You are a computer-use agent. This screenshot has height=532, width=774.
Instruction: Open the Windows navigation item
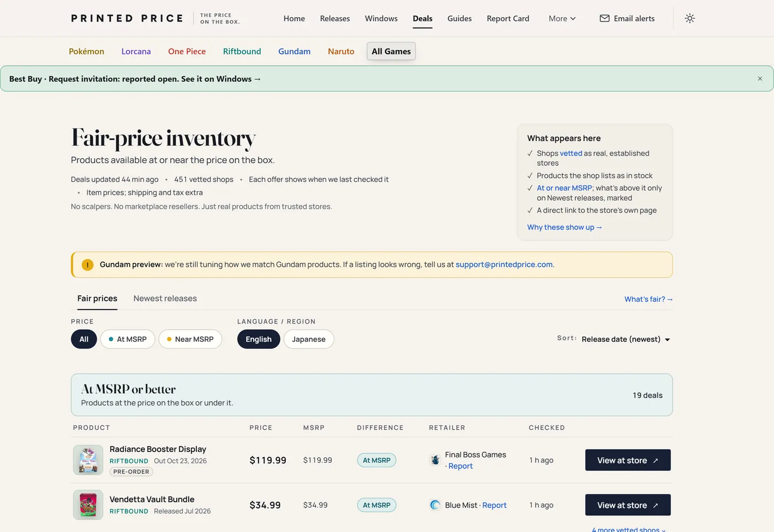(381, 18)
